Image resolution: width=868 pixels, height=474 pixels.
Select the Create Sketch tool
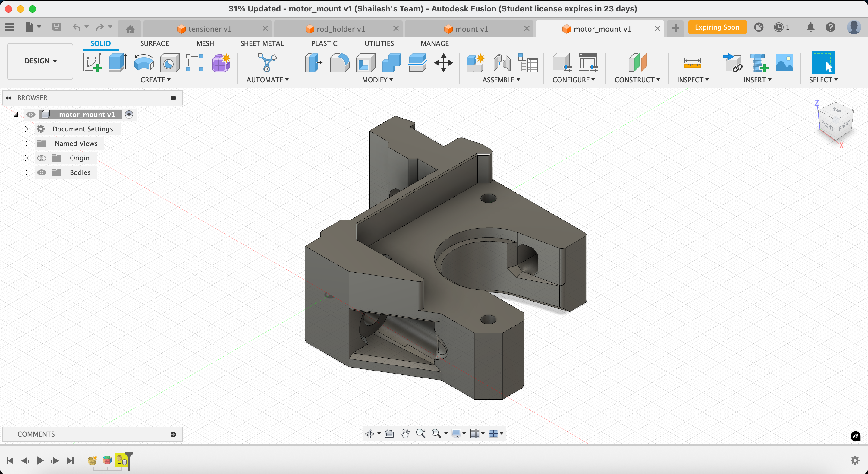tap(92, 62)
